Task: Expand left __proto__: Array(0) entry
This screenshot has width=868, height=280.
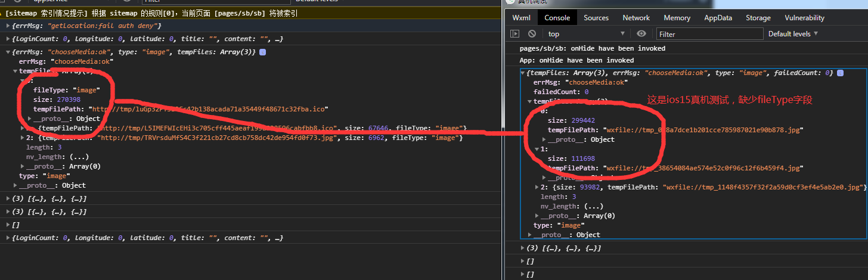Action: click(x=23, y=166)
